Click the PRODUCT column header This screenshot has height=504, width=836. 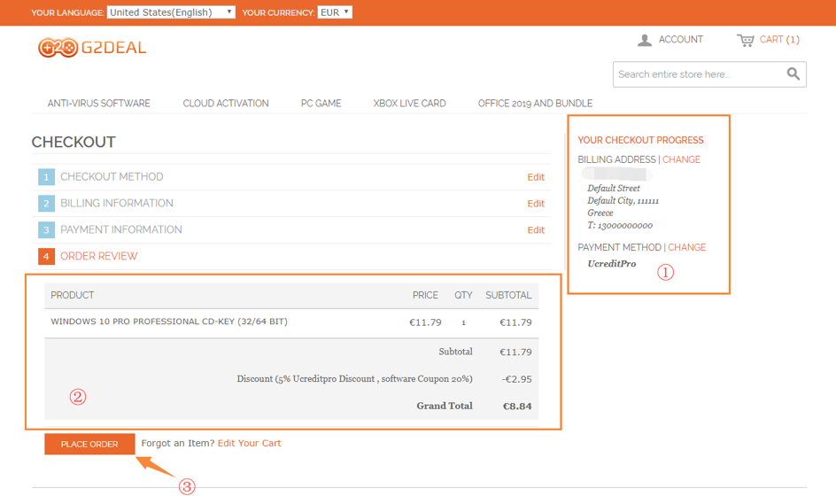72,296
